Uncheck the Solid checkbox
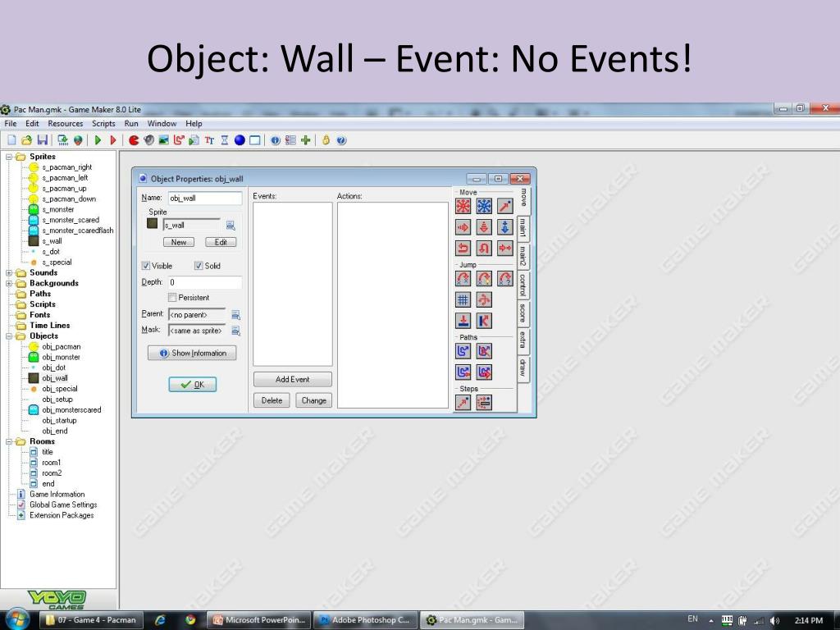840x630 pixels. 199,266
